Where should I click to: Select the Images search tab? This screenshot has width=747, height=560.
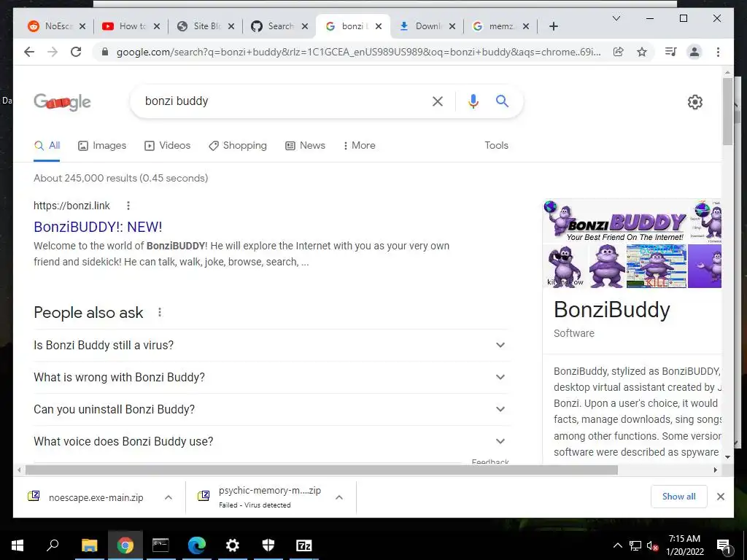pyautogui.click(x=102, y=145)
